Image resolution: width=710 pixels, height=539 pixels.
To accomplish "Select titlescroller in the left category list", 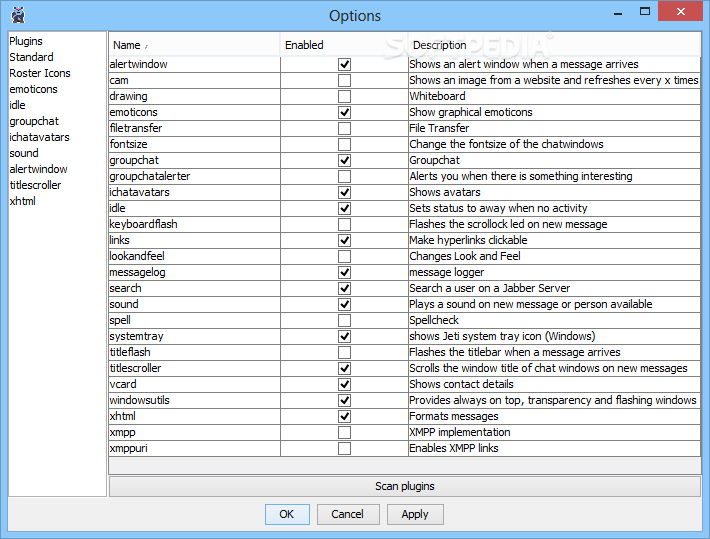I will click(x=35, y=185).
